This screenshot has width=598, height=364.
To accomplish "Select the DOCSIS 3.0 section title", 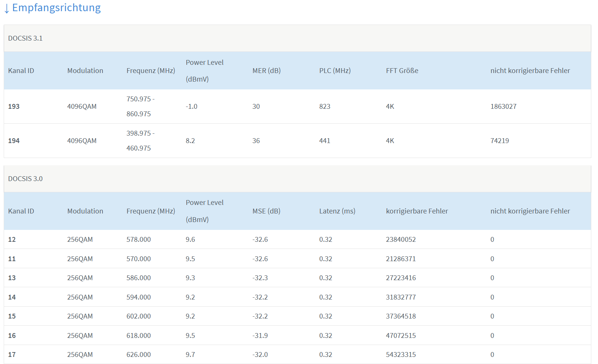I will [x=25, y=179].
